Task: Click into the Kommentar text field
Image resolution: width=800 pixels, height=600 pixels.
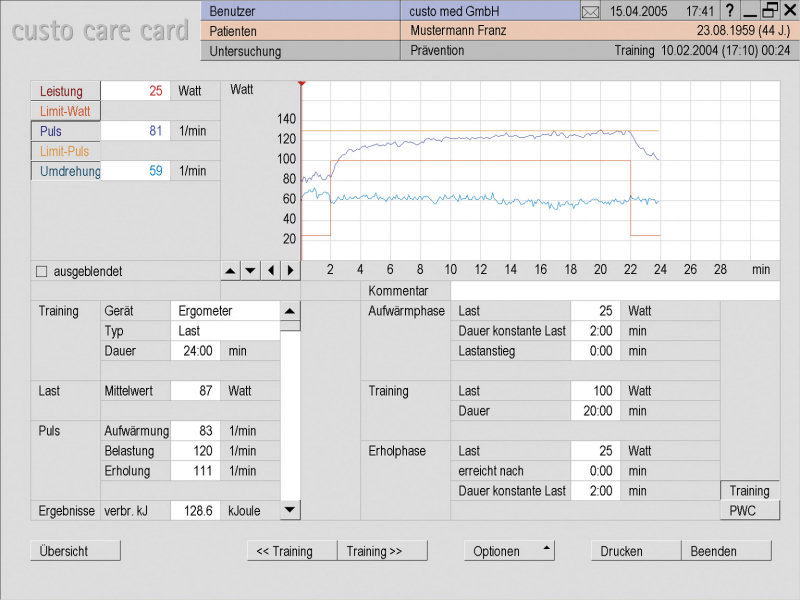Action: point(614,291)
